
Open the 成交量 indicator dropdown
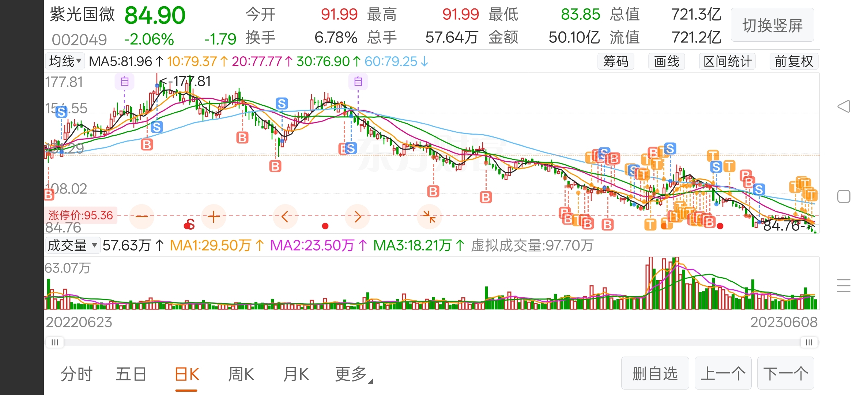(x=72, y=245)
